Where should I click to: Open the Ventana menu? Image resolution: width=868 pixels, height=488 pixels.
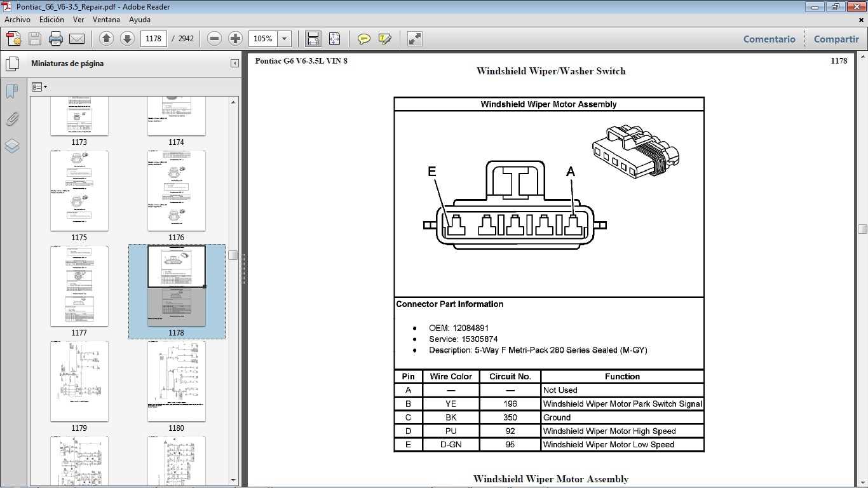pyautogui.click(x=106, y=20)
